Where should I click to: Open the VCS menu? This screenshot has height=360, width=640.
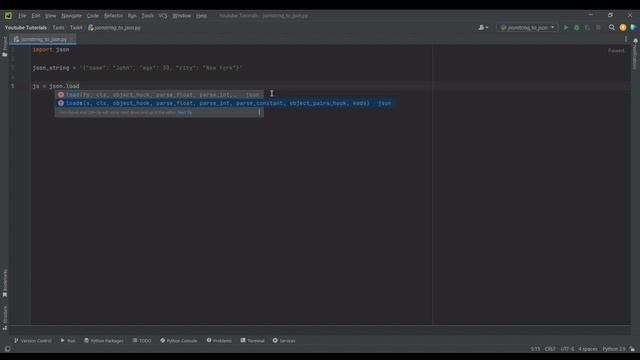click(163, 16)
